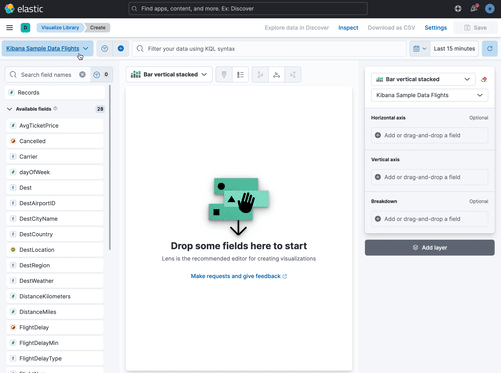Focus the KQL filter query input

[269, 49]
